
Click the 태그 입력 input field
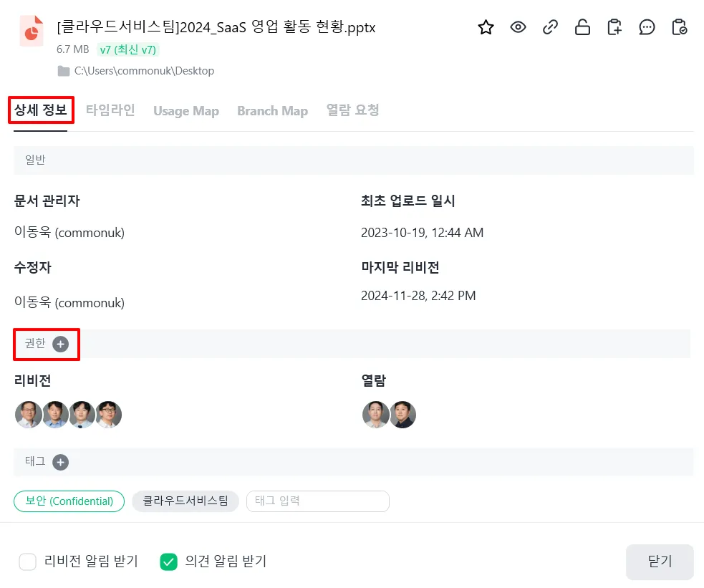318,501
